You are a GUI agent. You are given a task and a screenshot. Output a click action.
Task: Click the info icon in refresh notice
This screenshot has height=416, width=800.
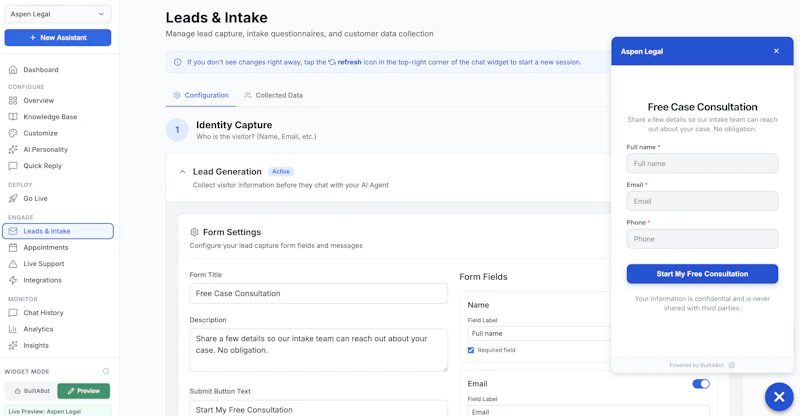[178, 62]
